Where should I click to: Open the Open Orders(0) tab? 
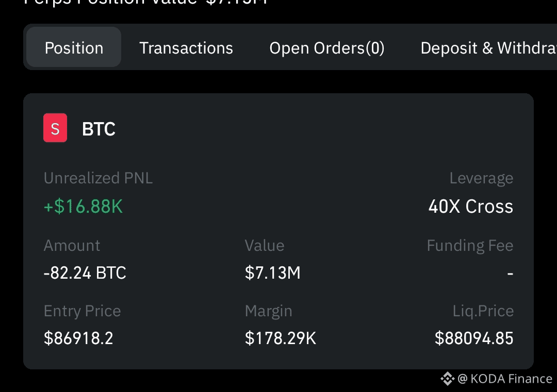point(327,48)
